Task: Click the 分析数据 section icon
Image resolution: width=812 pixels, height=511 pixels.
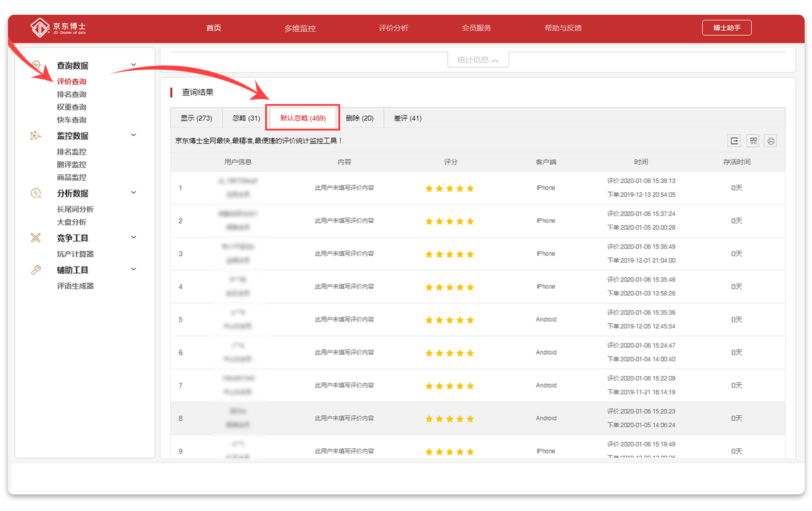Action: click(36, 193)
